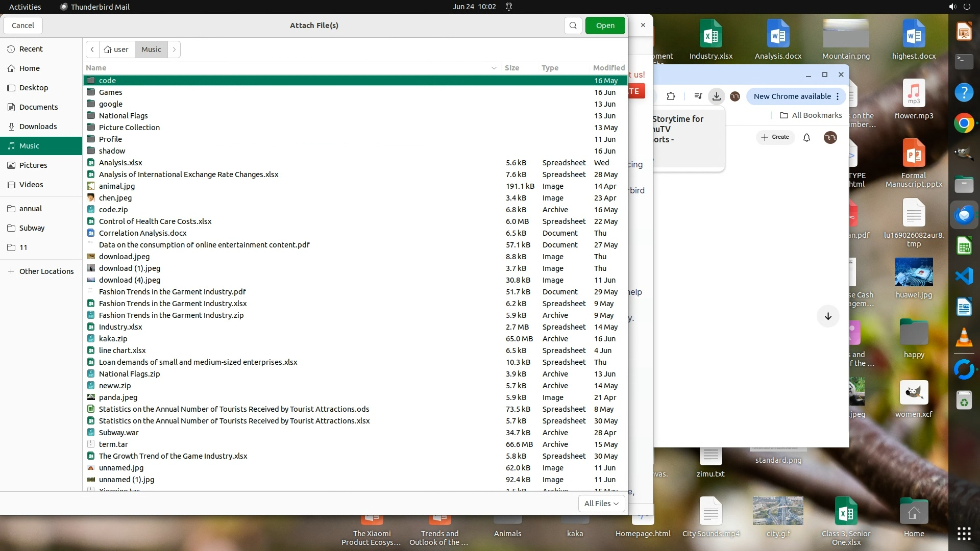Select Downloads in the sidebar

point(38,127)
